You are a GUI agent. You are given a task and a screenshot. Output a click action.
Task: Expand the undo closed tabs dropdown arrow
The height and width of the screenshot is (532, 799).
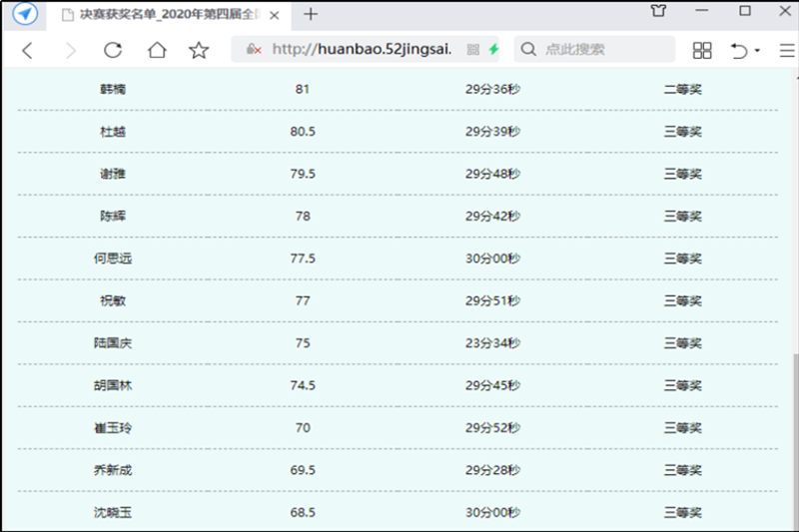pos(757,51)
